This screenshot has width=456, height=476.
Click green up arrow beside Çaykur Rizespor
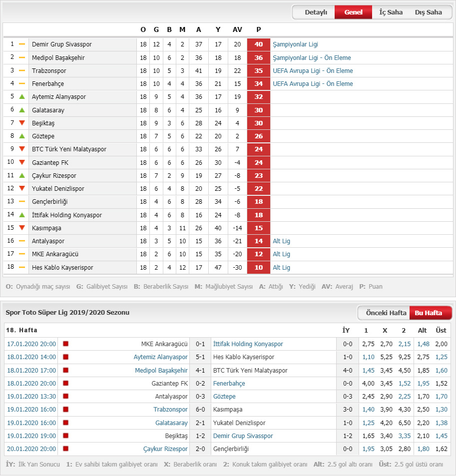(x=22, y=175)
